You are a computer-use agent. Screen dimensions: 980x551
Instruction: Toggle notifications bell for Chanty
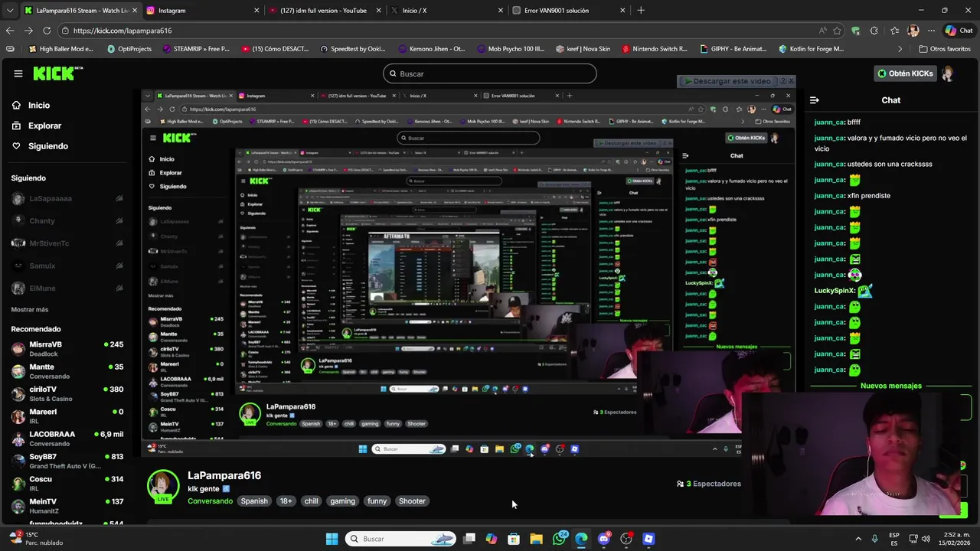coord(119,220)
